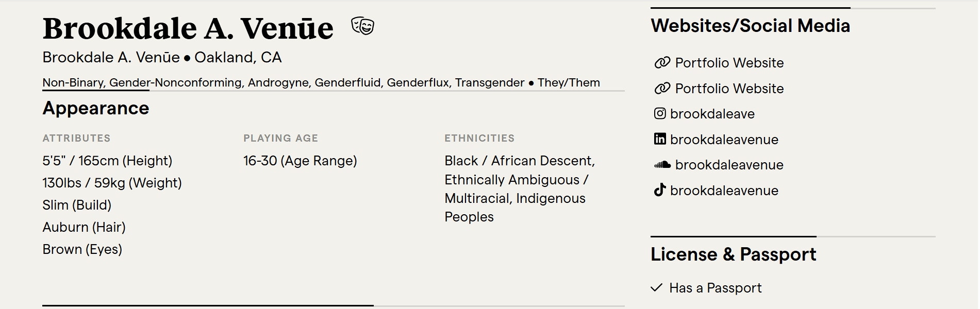Select the Appearance section heading
Image resolution: width=980 pixels, height=309 pixels.
pos(96,108)
